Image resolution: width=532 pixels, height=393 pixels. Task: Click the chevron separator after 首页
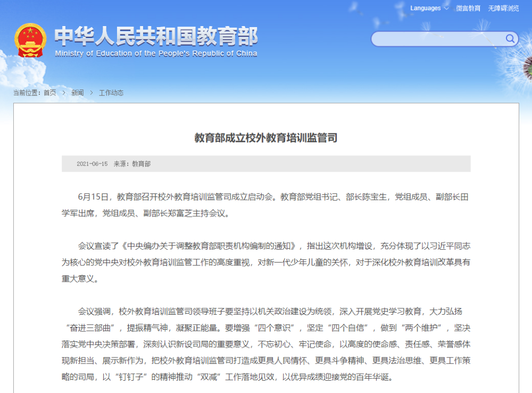64,93
